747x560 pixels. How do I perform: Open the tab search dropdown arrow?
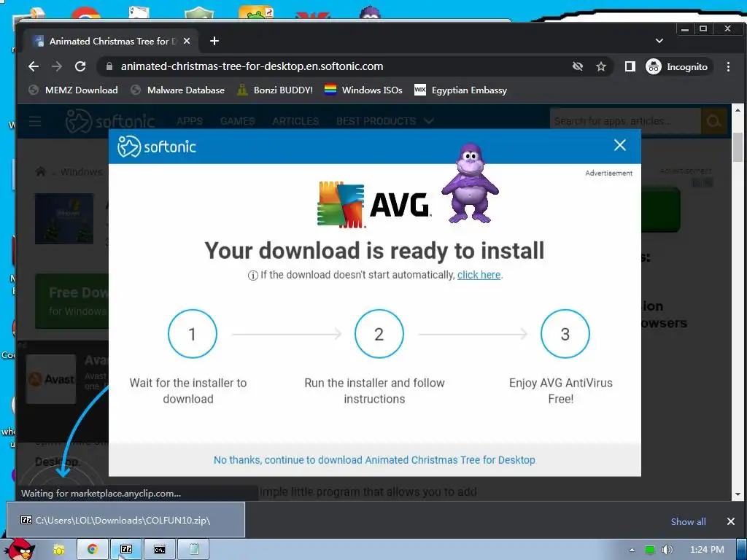[x=659, y=41]
